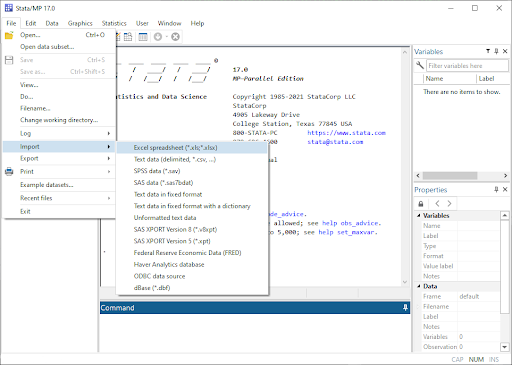The height and width of the screenshot is (365, 512).
Task: Click the Break stop icon in toolbar
Action: tap(175, 37)
